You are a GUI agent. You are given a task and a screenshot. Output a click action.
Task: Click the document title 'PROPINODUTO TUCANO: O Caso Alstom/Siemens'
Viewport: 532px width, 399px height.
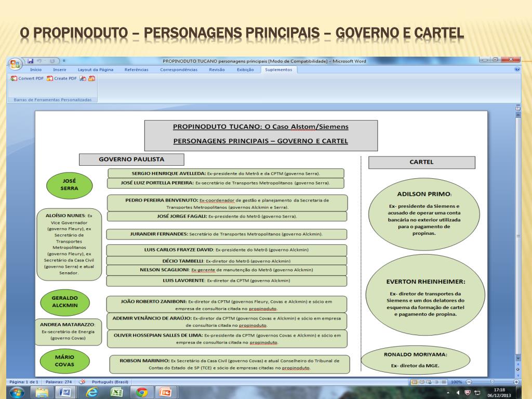(261, 127)
